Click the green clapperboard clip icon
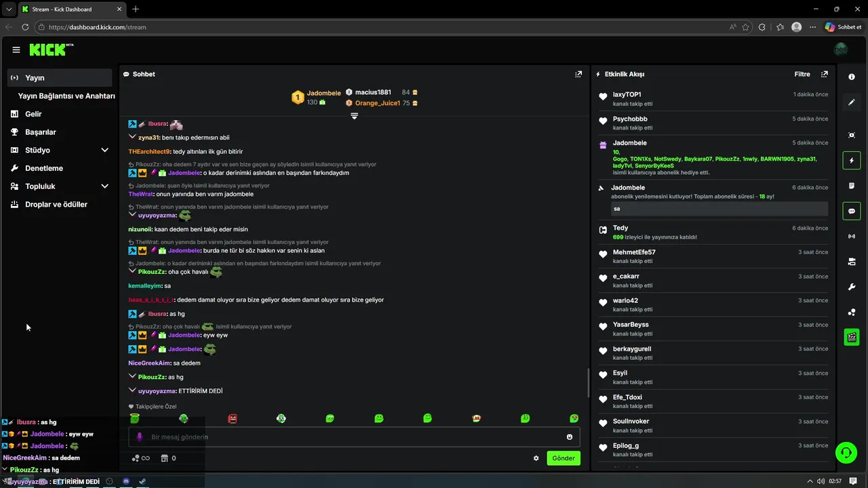The width and height of the screenshot is (868, 488). click(852, 337)
